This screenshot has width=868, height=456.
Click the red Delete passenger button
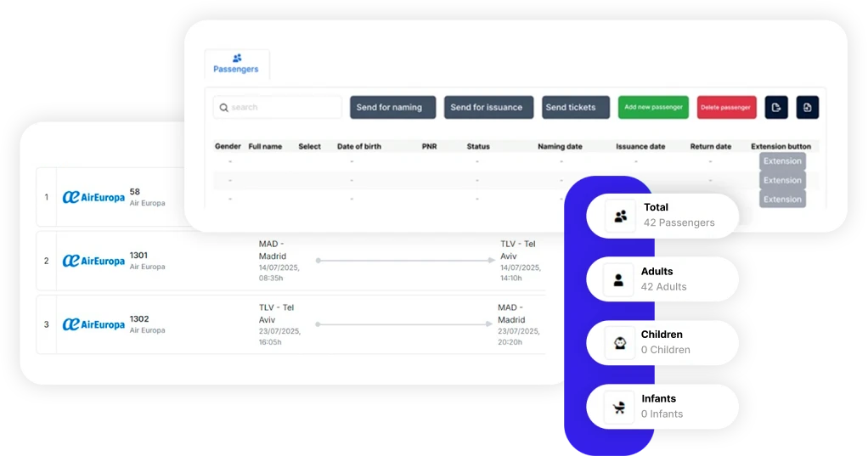pyautogui.click(x=726, y=107)
